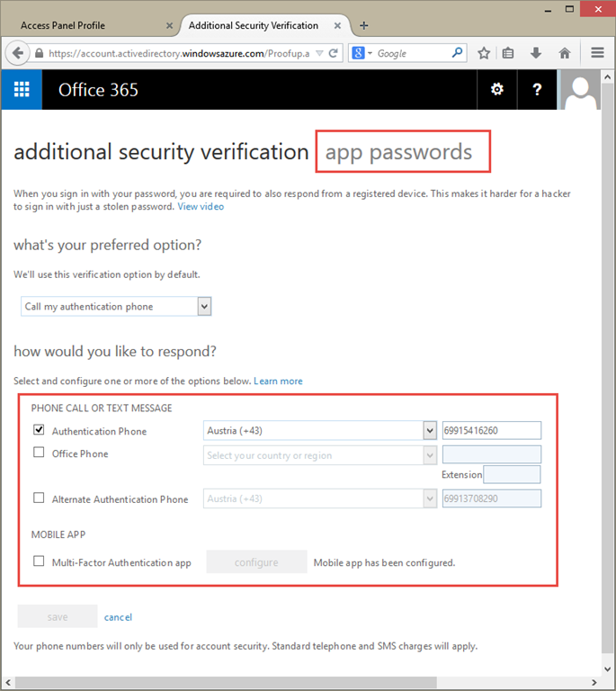Click the View video link
The image size is (616, 691).
pos(201,207)
